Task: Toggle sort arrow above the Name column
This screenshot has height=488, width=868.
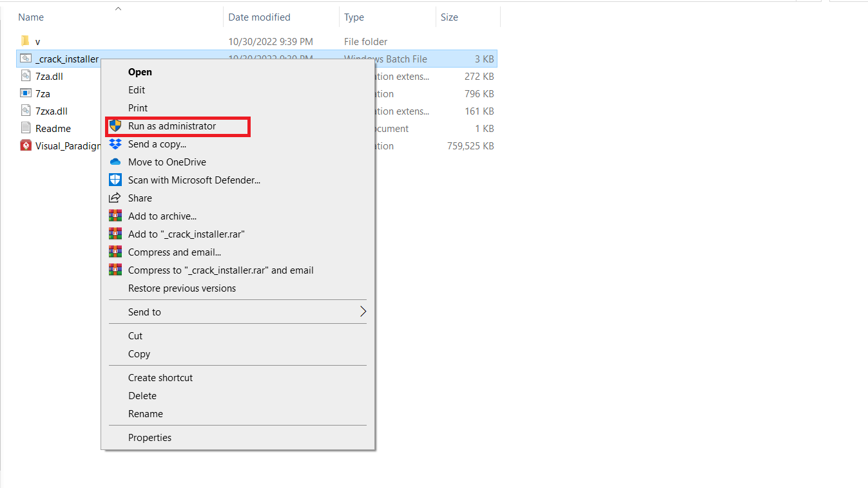Action: 118,8
